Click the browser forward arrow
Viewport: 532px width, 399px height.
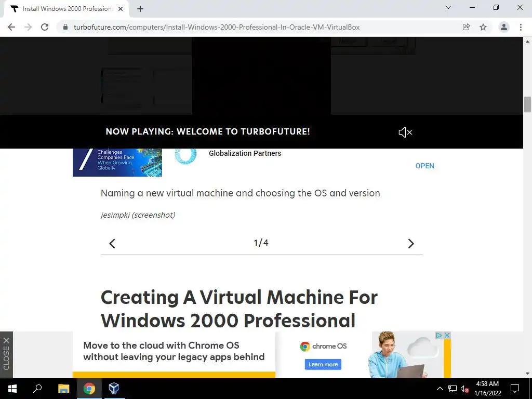[x=28, y=27]
